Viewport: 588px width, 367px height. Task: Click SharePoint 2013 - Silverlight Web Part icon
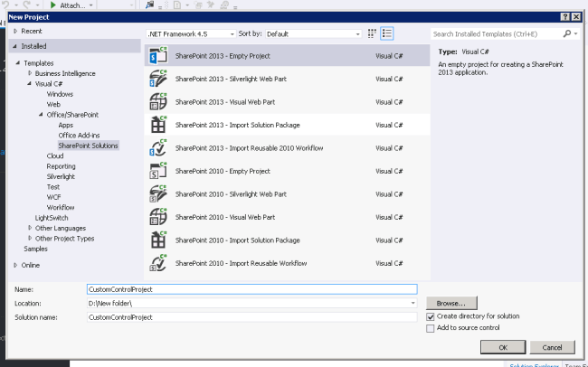[157, 79]
